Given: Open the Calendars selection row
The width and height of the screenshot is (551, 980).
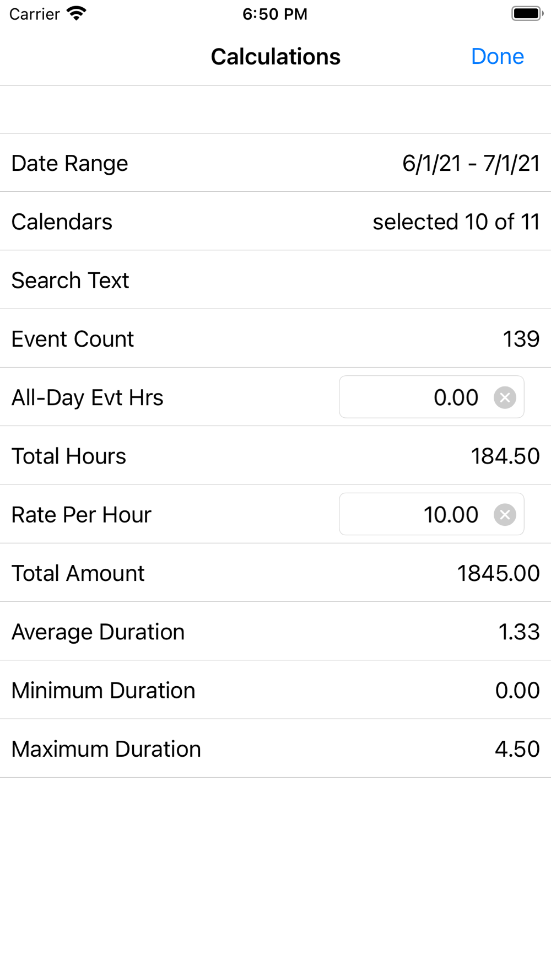Looking at the screenshot, I should 275,222.
